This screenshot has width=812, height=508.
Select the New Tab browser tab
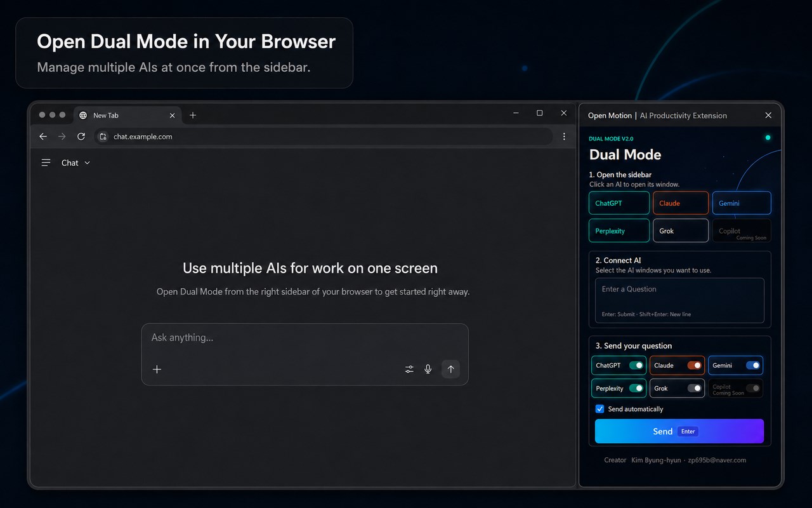tap(128, 116)
